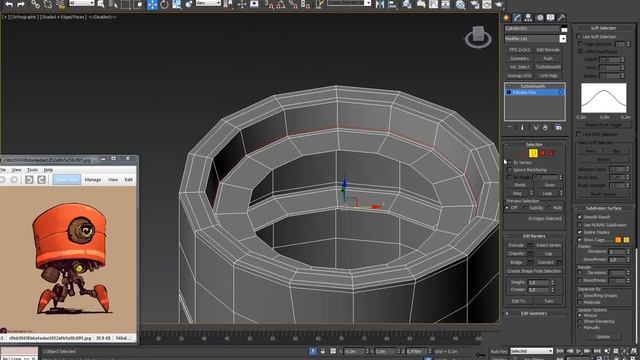
Task: Collapse the Edit Borders rollout header
Action: point(534,236)
